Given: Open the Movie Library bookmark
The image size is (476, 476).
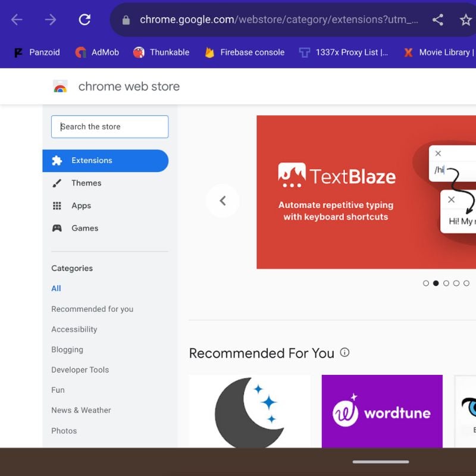Looking at the screenshot, I should (439, 52).
